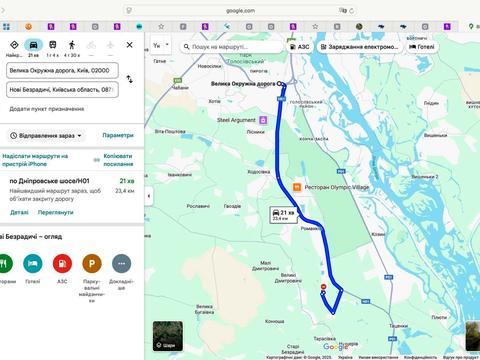Click the road closure sign marker
Viewport: 480px width, 360px height.
(323, 286)
